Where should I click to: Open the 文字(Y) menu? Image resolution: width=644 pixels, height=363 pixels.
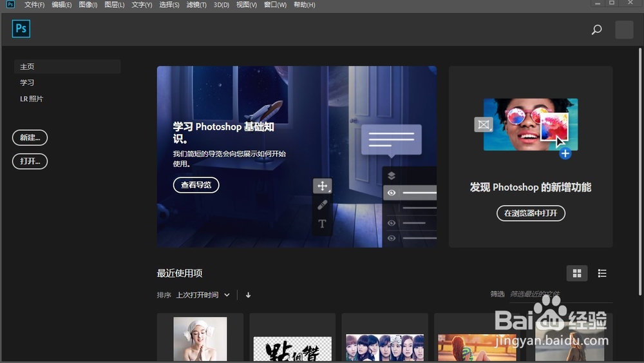tap(142, 5)
